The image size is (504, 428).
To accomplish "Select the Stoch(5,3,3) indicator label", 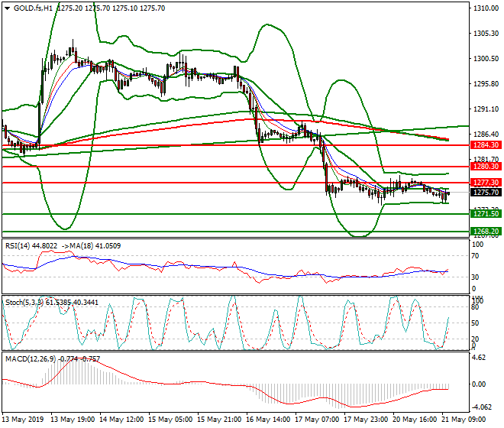I will pyautogui.click(x=52, y=303).
